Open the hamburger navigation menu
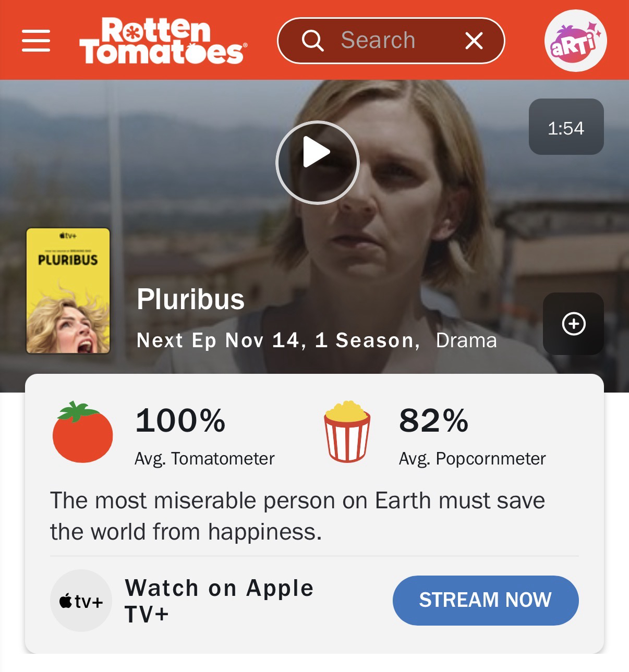 tap(36, 41)
